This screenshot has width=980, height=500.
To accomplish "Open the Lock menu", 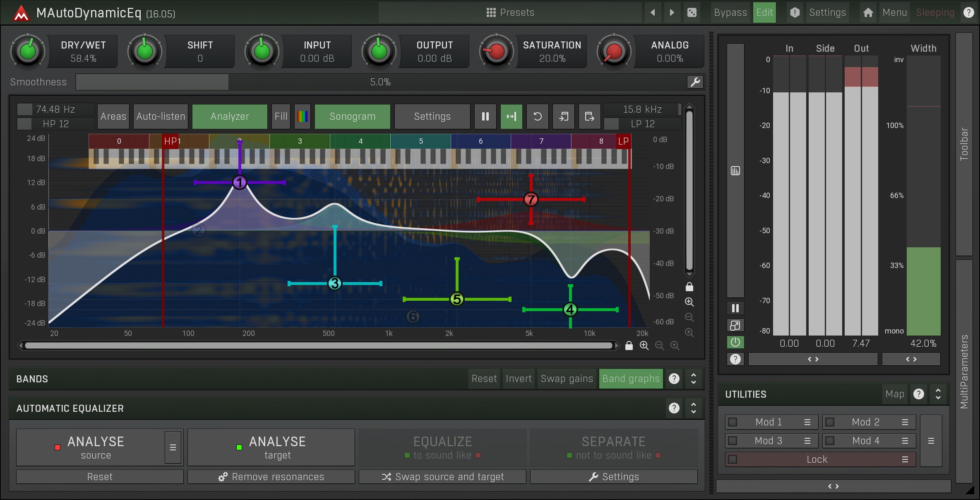I will tap(905, 459).
